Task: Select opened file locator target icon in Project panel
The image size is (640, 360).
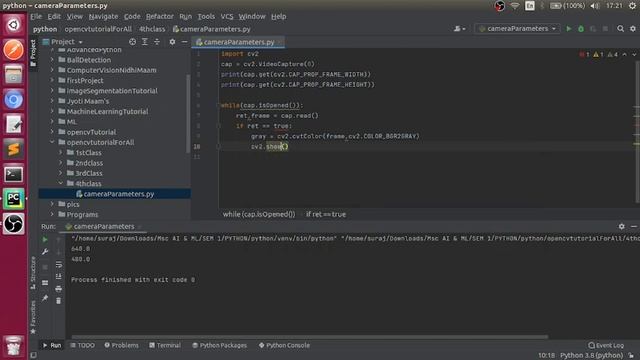Action: (x=132, y=42)
